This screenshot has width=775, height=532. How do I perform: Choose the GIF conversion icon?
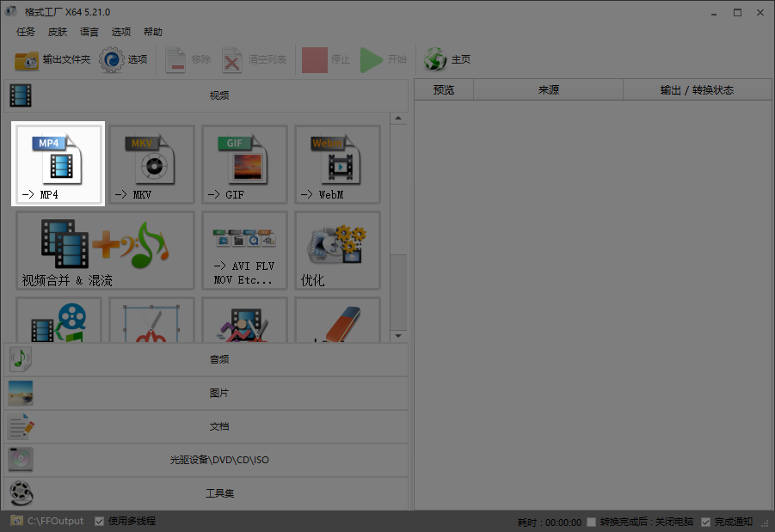coord(243,163)
